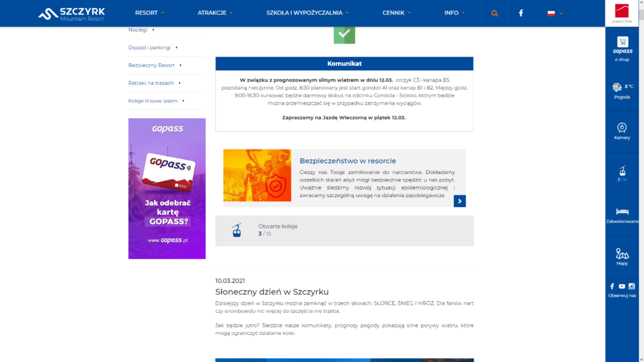This screenshot has height=362, width=644.
Task: Click the gondola icon beside Otwarte koleje
Action: pos(236,230)
